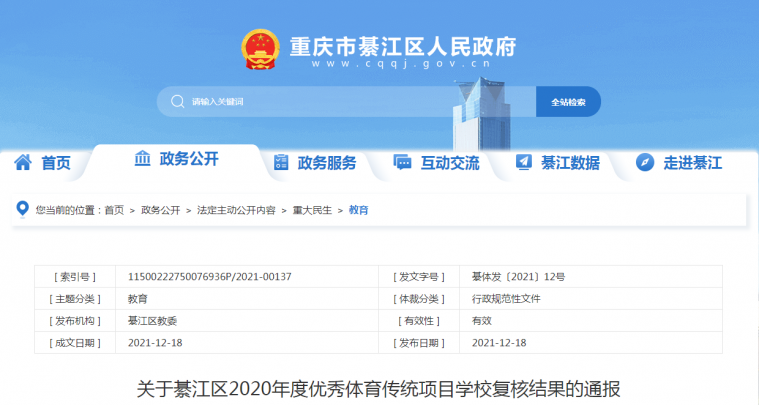Click the building icon beside 政务公开
Image resolution: width=759 pixels, height=405 pixels.
[143, 159]
